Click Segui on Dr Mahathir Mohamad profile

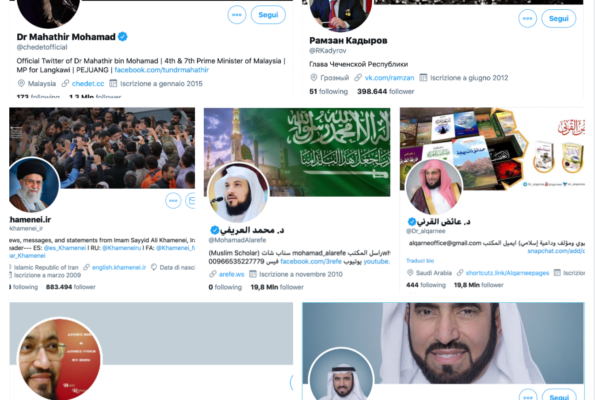click(x=268, y=15)
